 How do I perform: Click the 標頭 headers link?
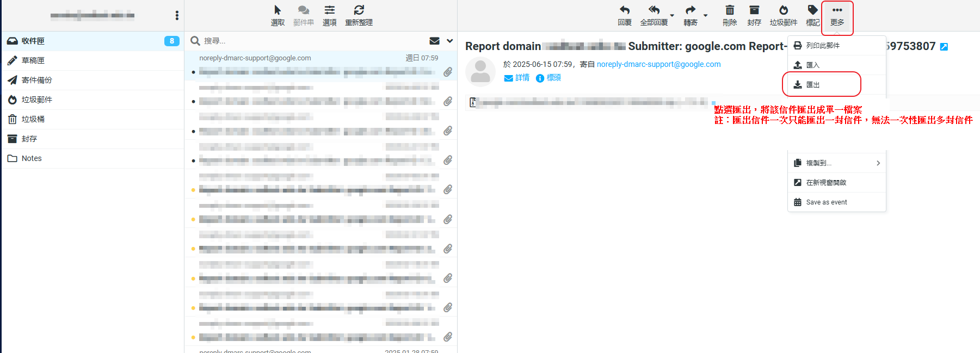click(x=548, y=78)
